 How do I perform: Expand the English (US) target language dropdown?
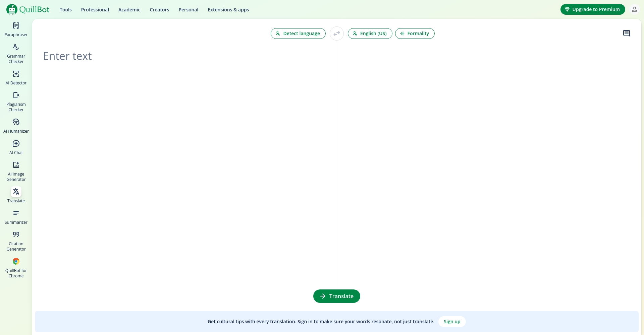pyautogui.click(x=370, y=33)
